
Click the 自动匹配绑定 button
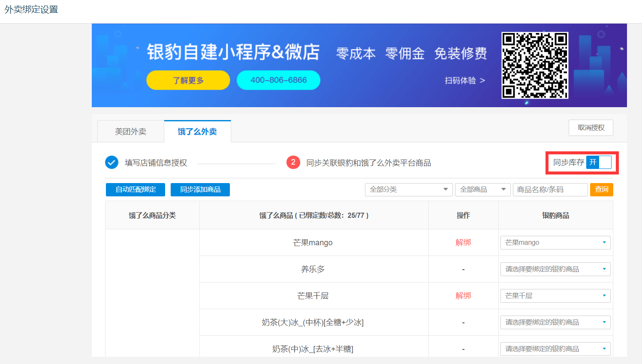[136, 190]
